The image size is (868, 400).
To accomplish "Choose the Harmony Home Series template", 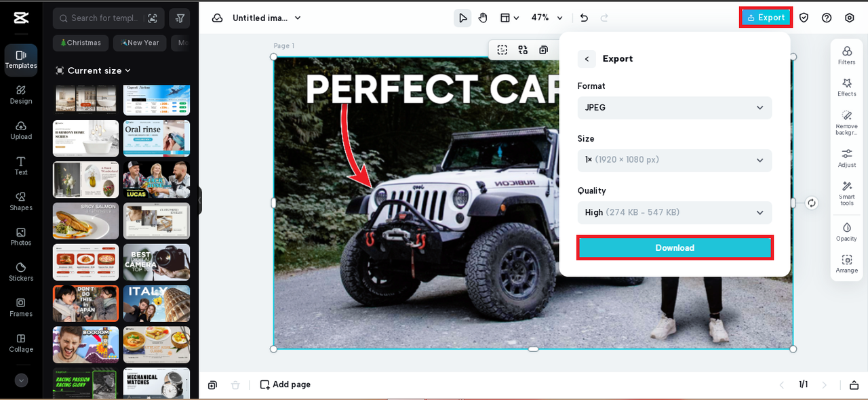I will pos(85,138).
